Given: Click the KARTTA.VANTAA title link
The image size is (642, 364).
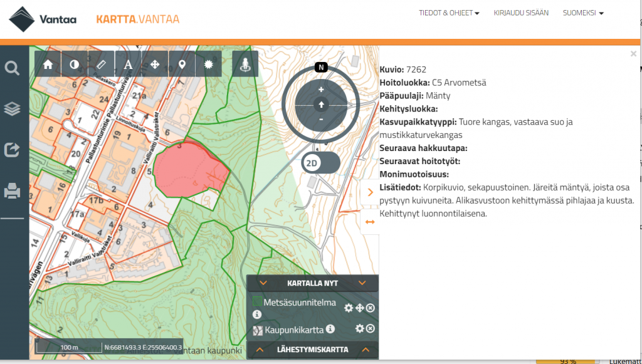Looking at the screenshot, I should [x=137, y=19].
